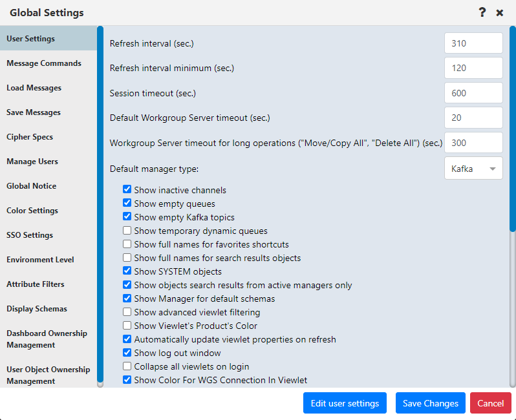Cancel the settings dialog

[491, 403]
